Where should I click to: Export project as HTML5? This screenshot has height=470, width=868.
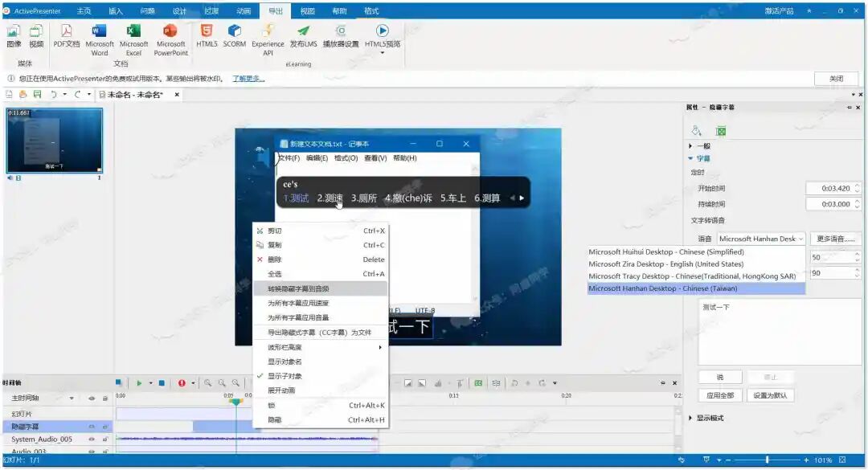207,36
